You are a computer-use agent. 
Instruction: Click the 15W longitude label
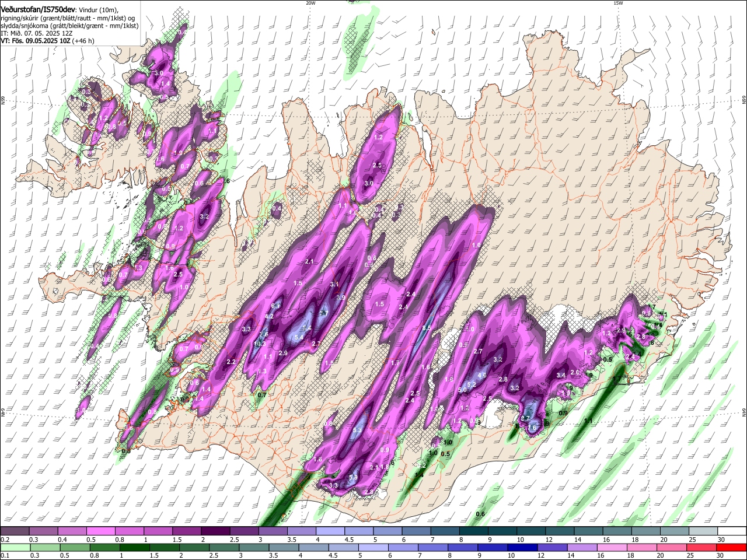618,2
